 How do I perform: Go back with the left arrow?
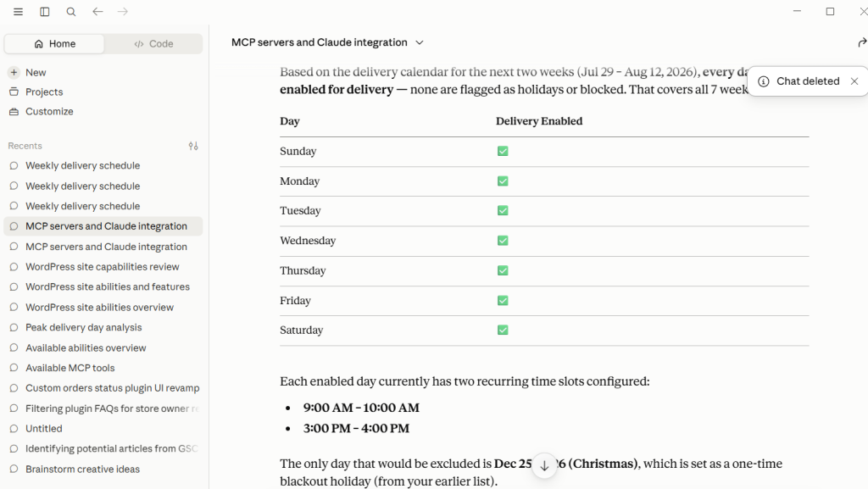tap(97, 12)
